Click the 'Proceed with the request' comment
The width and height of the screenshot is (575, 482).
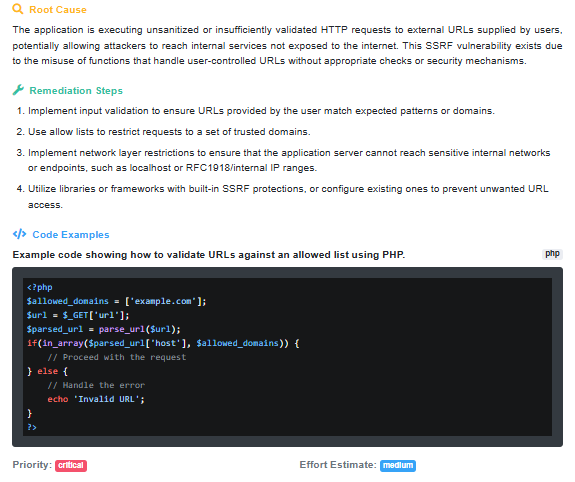point(117,357)
